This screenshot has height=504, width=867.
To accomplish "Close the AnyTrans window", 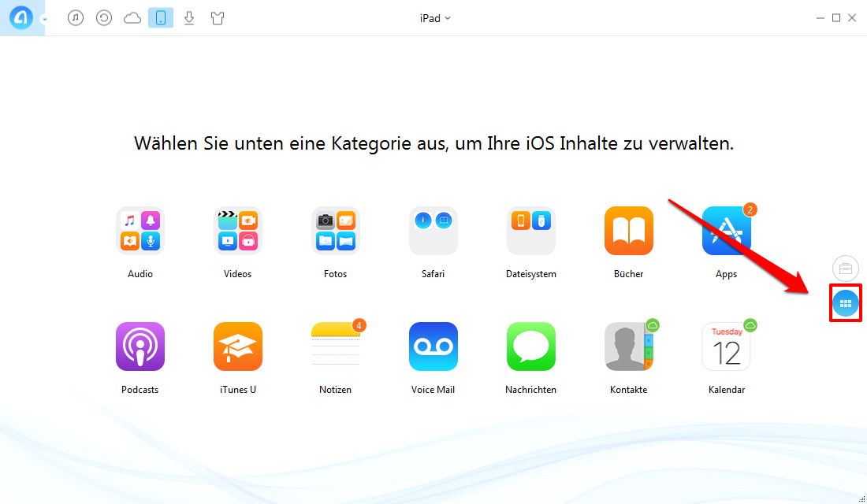I will [852, 17].
